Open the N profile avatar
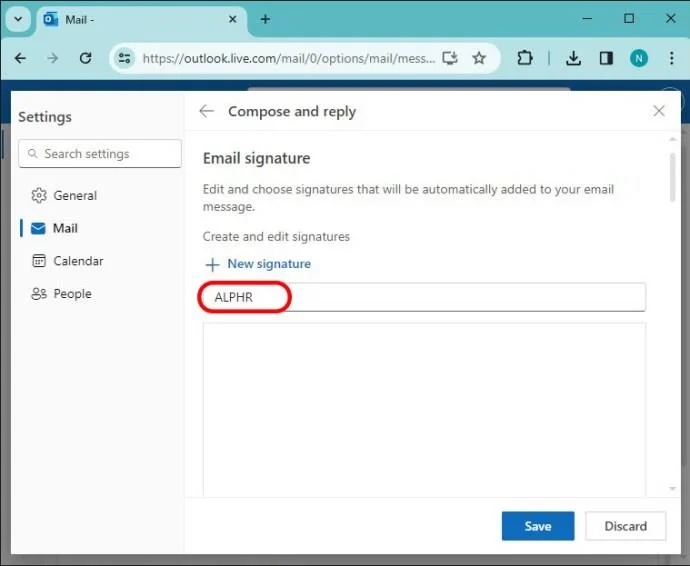 [639, 58]
